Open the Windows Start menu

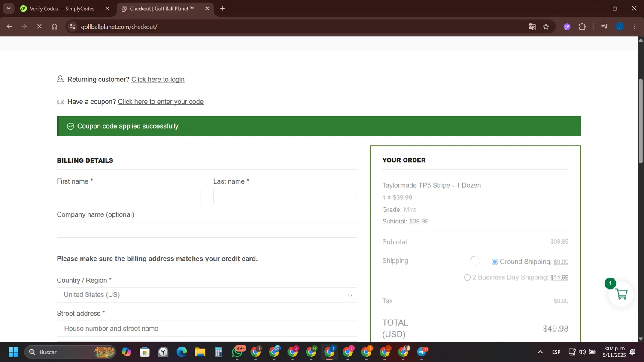(13, 352)
